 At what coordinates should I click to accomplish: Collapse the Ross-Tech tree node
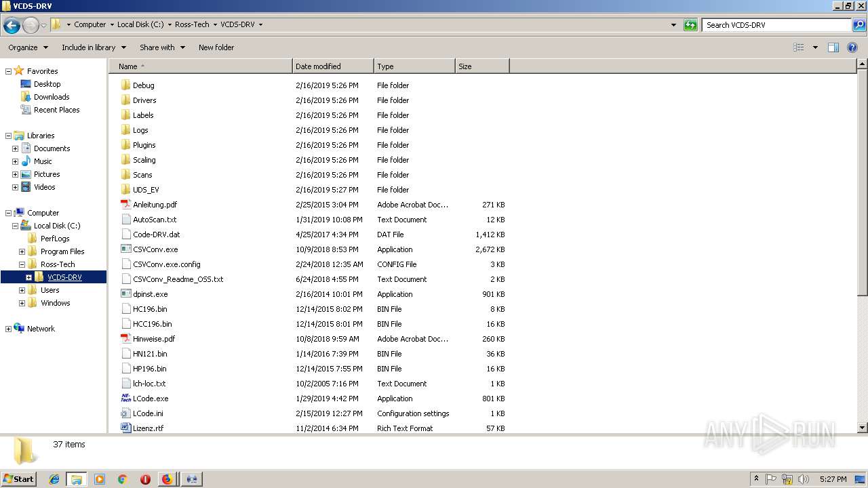point(22,264)
